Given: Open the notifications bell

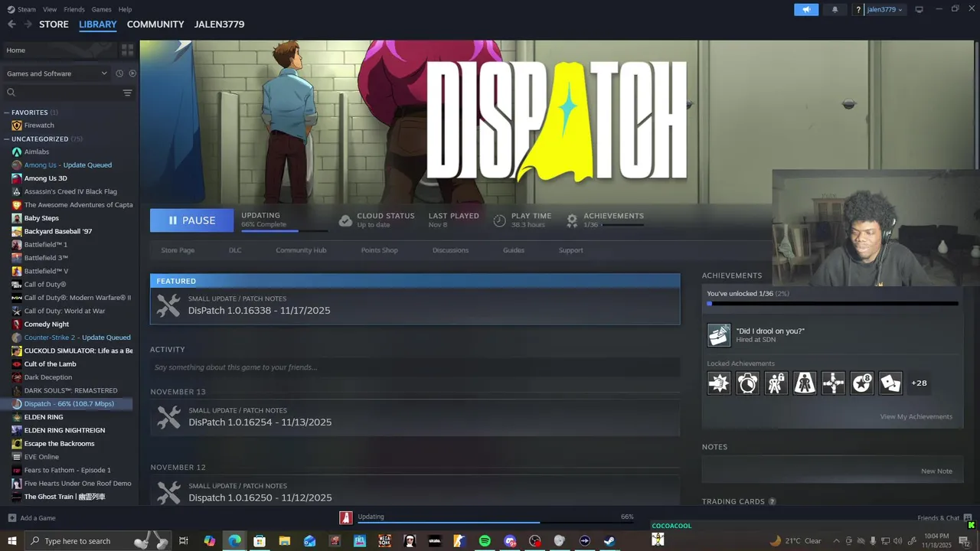Looking at the screenshot, I should coord(835,9).
